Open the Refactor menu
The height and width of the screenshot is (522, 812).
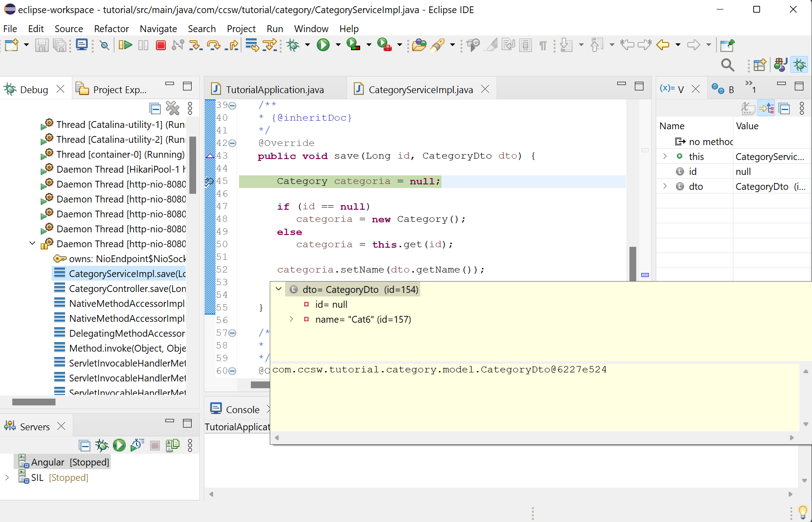pos(111,28)
